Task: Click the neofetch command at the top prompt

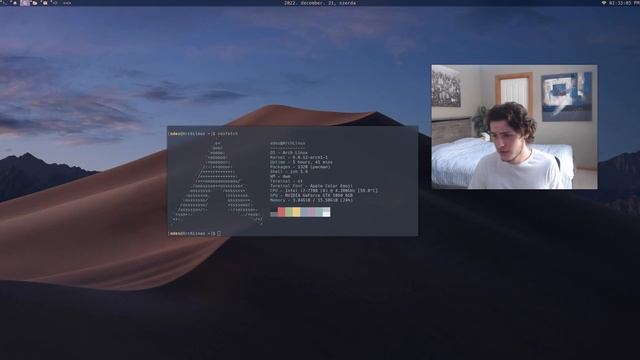Action: [x=227, y=133]
